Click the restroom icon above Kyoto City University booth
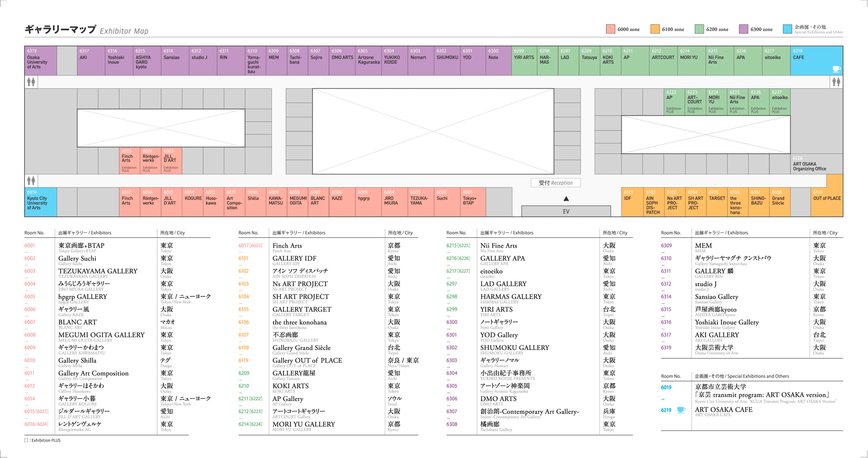 click(31, 181)
